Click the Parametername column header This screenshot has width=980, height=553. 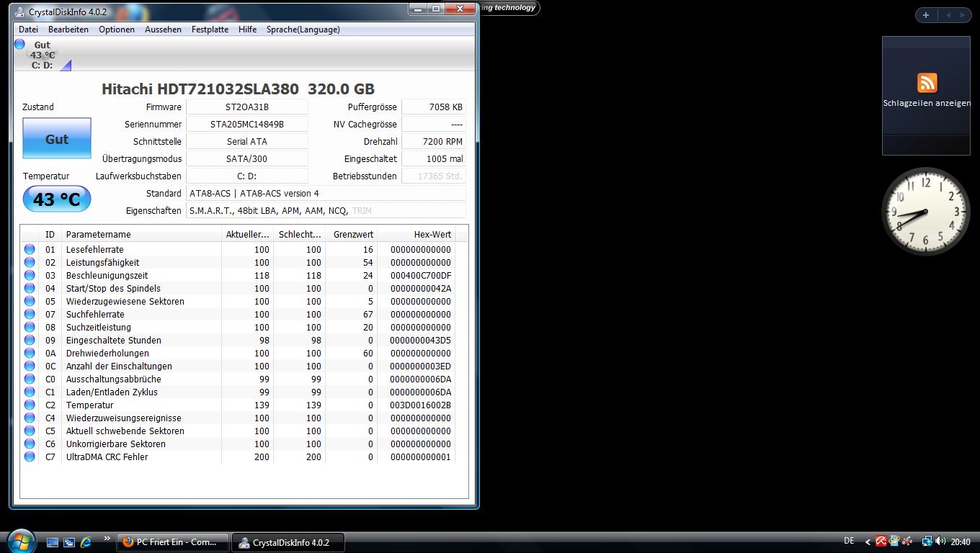coord(141,234)
